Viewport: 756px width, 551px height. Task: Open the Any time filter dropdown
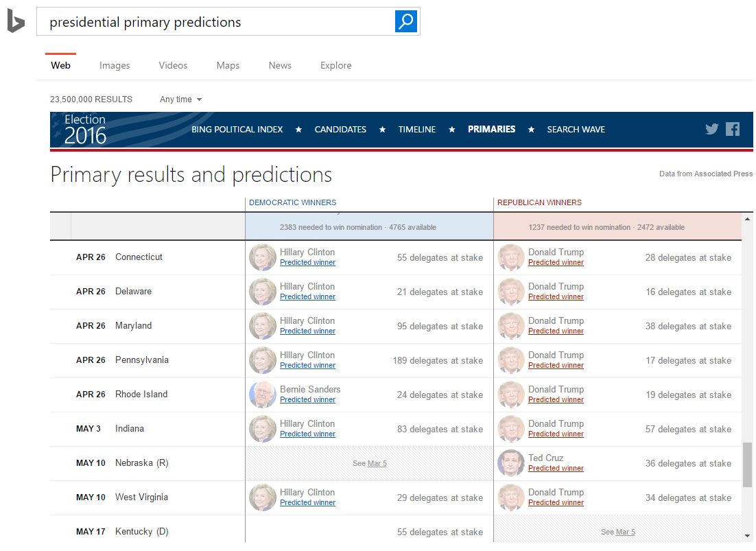[180, 99]
